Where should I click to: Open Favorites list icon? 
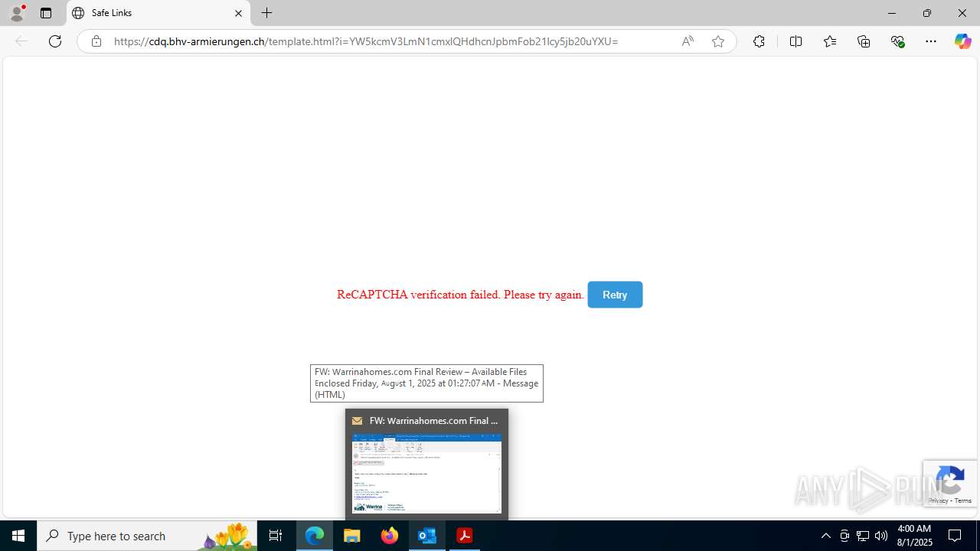(x=829, y=41)
